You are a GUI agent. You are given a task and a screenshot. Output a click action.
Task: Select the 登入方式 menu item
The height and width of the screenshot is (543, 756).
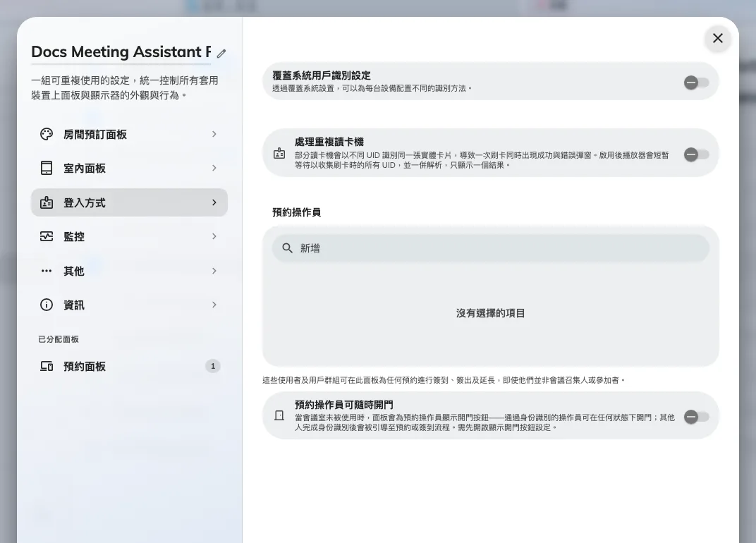(129, 202)
